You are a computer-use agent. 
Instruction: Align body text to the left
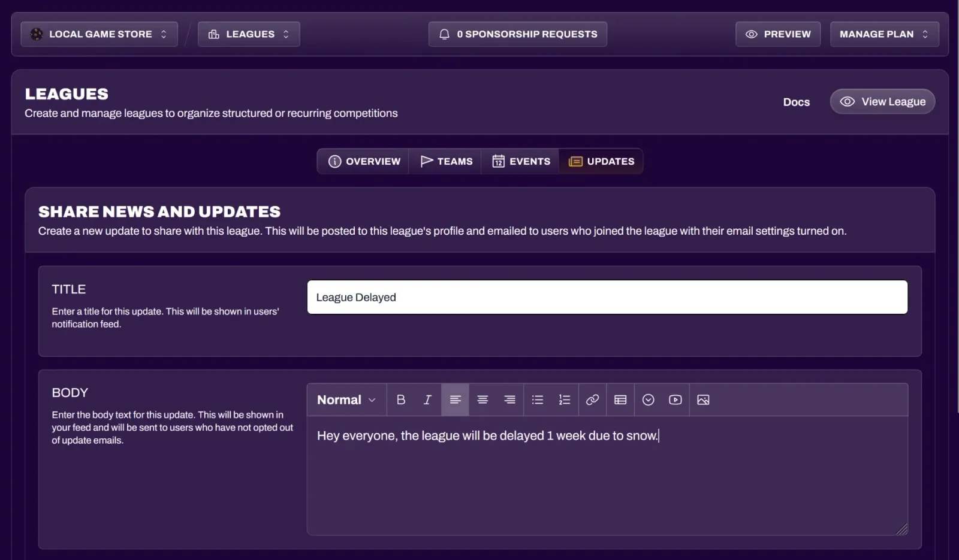tap(455, 399)
